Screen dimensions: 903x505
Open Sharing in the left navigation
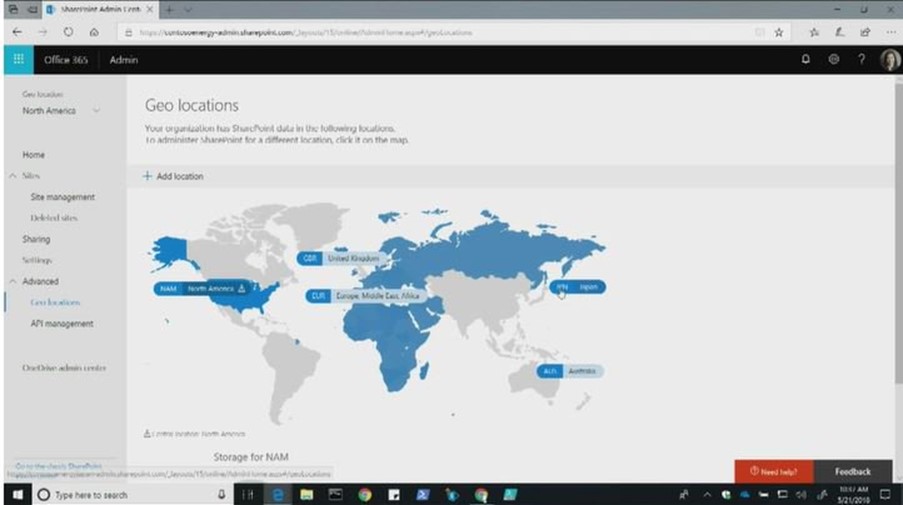(x=36, y=239)
